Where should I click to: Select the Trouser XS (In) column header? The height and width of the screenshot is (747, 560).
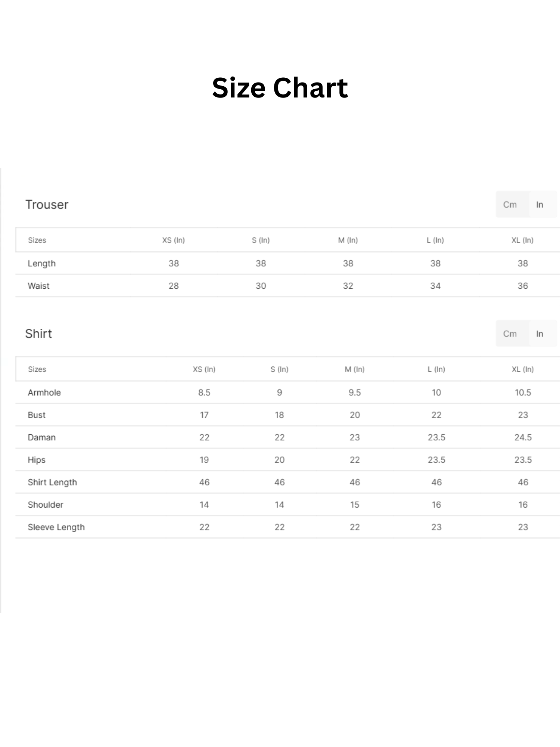coord(174,240)
